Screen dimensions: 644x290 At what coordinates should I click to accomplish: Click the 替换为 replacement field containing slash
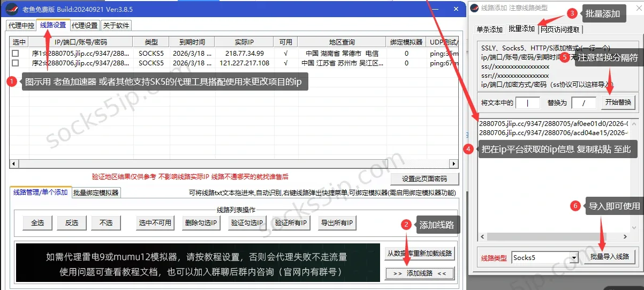584,102
